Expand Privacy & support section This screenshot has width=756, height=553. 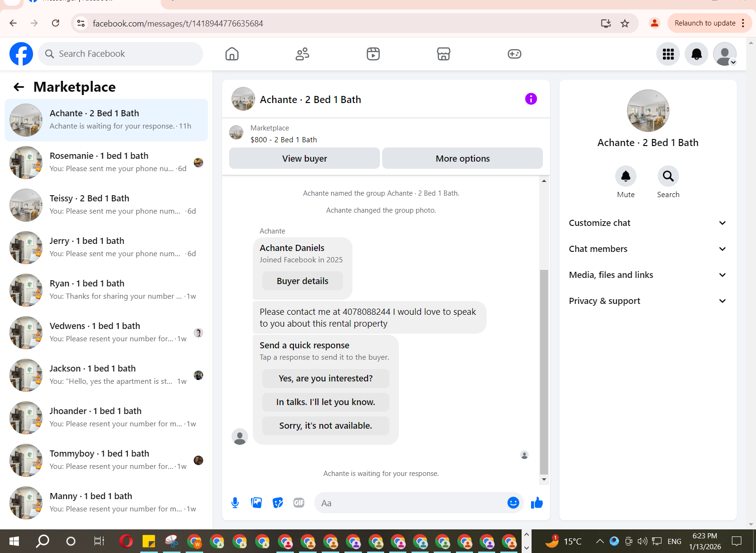tap(647, 301)
